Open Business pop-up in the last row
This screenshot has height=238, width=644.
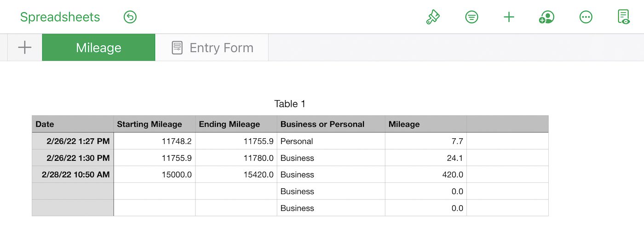tap(331, 208)
